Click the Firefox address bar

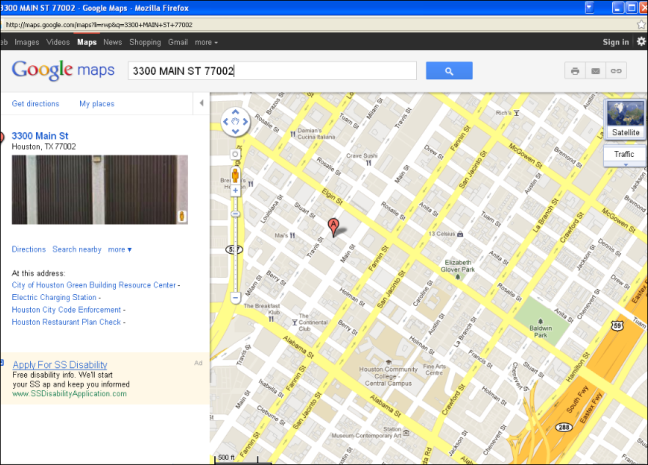coord(318,25)
